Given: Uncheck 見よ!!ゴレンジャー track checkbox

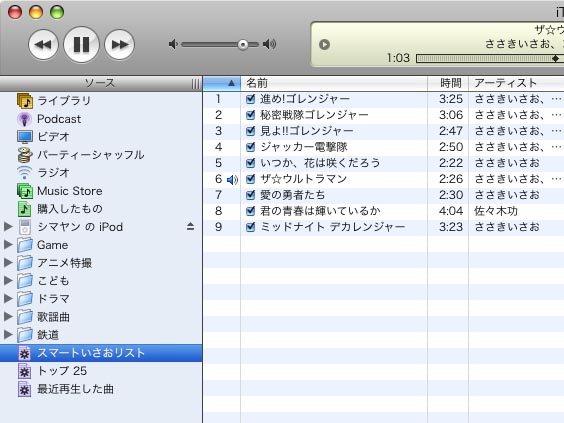Looking at the screenshot, I should [250, 131].
